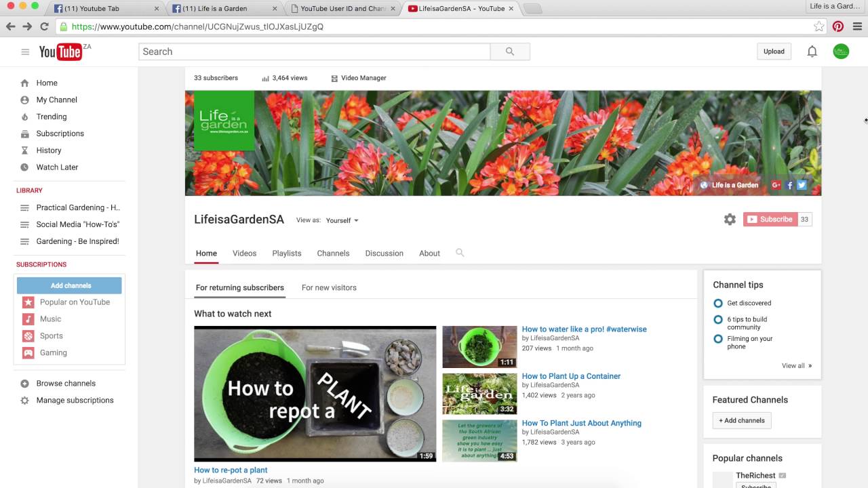This screenshot has width=868, height=488.
Task: Play the How to repot a plant thumbnail
Action: (x=315, y=394)
